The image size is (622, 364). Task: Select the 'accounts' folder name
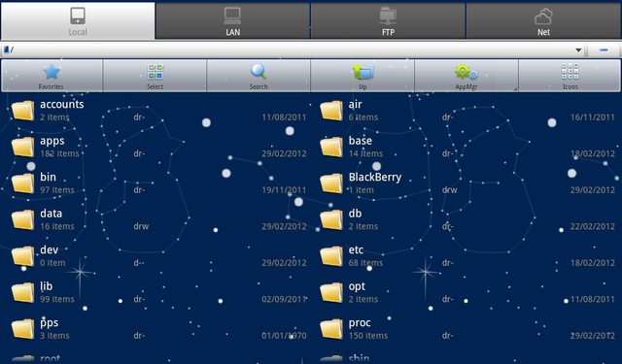point(62,104)
